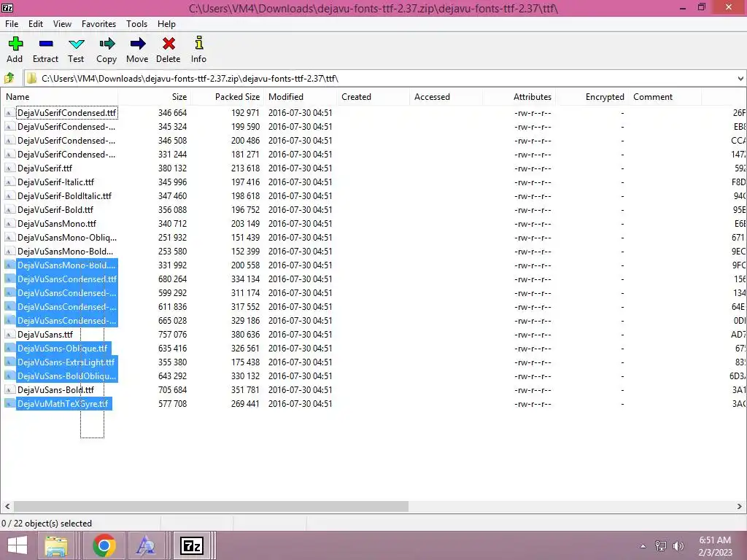
Task: Click the volume speaker tray icon
Action: coord(678,545)
